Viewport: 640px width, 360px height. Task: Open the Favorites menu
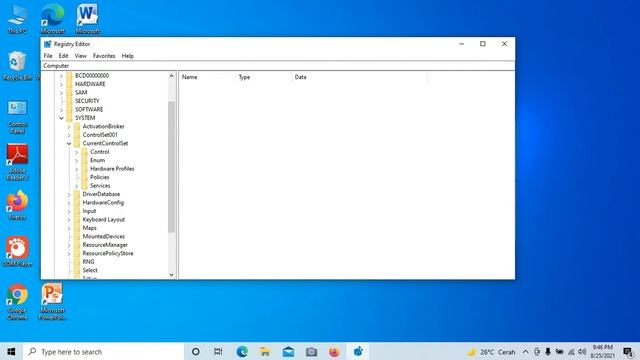(x=104, y=56)
